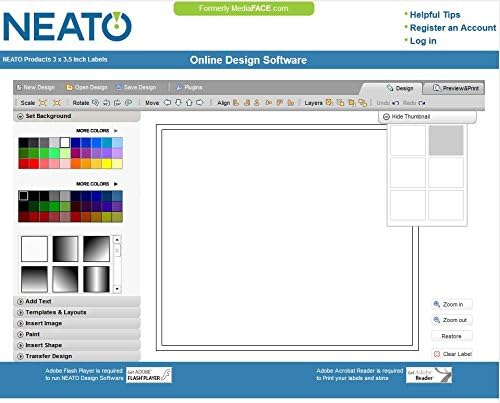This screenshot has height=403, width=500.
Task: Select the gray highlighted label in the thumbnail grid
Action: [x=446, y=140]
